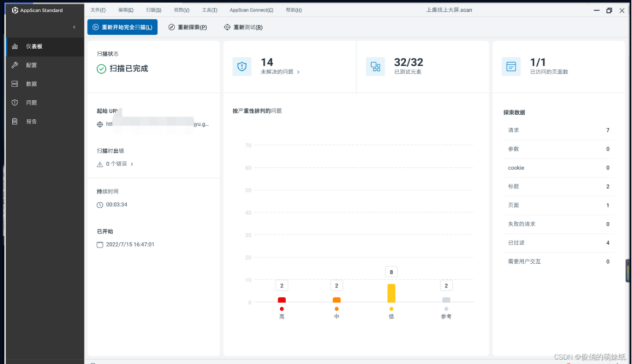Screen dimensions: 632x364
Task: Open the 0 个错误 errors link
Action: point(119,164)
